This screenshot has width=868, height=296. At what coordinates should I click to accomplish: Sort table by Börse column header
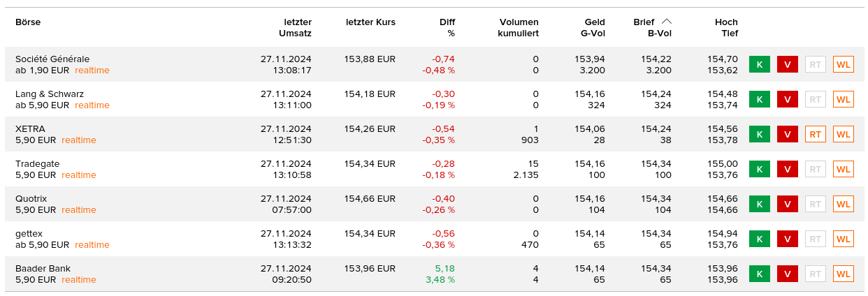tap(28, 22)
